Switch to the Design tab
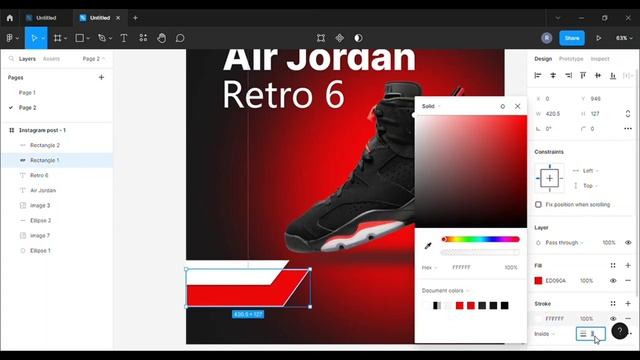 point(543,59)
